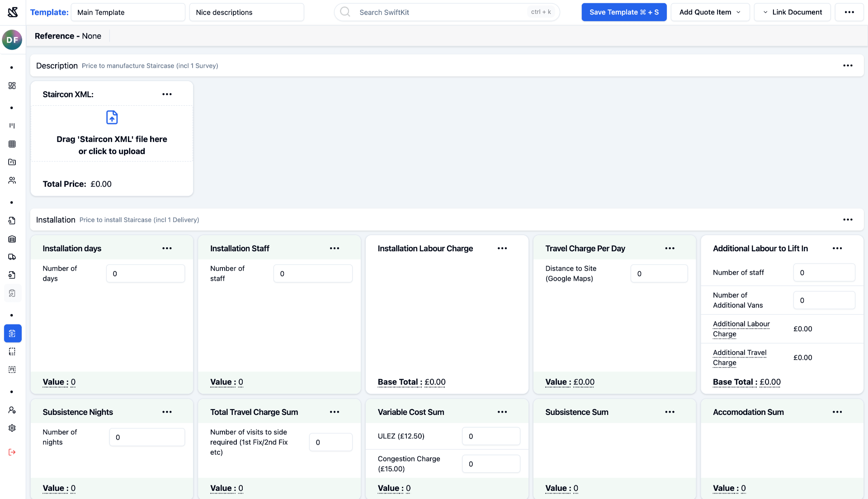The width and height of the screenshot is (868, 499).
Task: Click the delivery truck sidebar icon
Action: tap(12, 257)
